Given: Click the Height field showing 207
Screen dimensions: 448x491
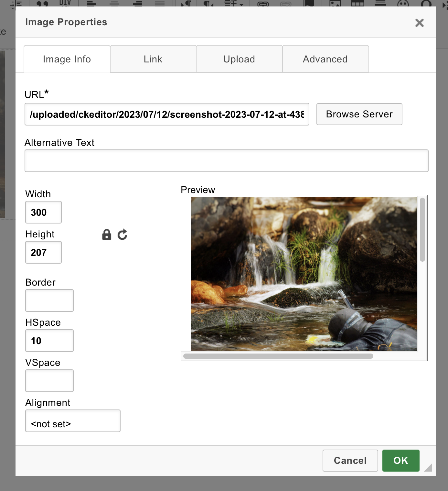Looking at the screenshot, I should click(x=43, y=252).
